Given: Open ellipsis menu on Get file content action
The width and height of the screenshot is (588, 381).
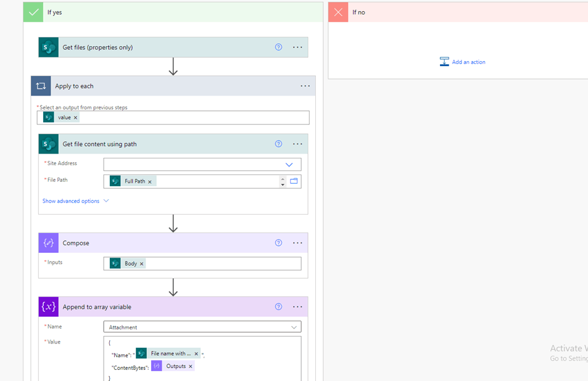Looking at the screenshot, I should (x=297, y=144).
